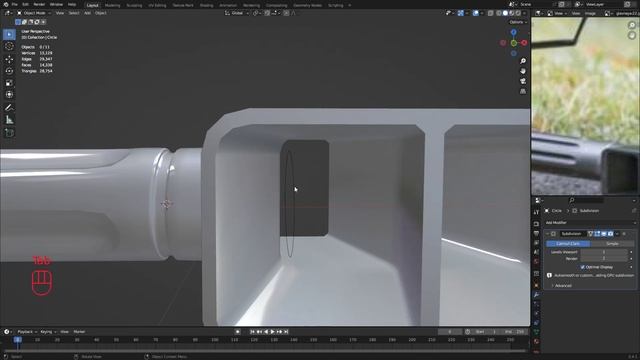Switch to the Sculpting workspace tab
The image size is (640, 360).
coord(134,5)
